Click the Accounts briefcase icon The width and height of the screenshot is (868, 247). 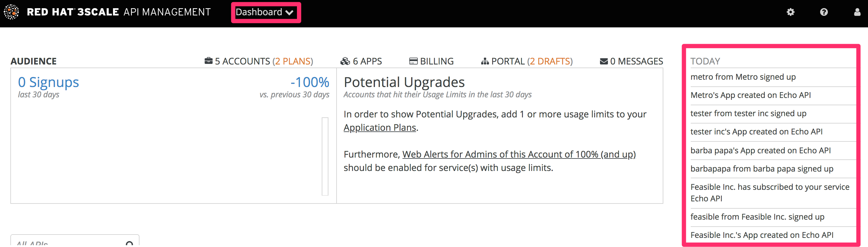[209, 61]
